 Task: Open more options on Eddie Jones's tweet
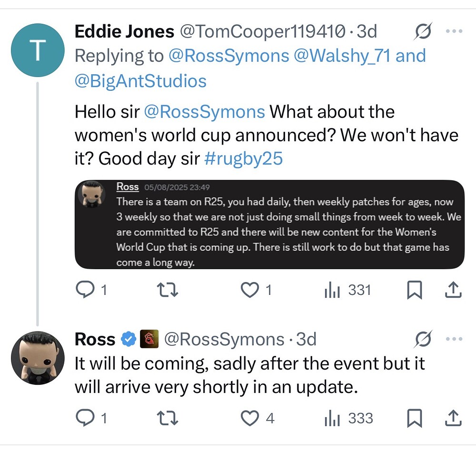454,32
